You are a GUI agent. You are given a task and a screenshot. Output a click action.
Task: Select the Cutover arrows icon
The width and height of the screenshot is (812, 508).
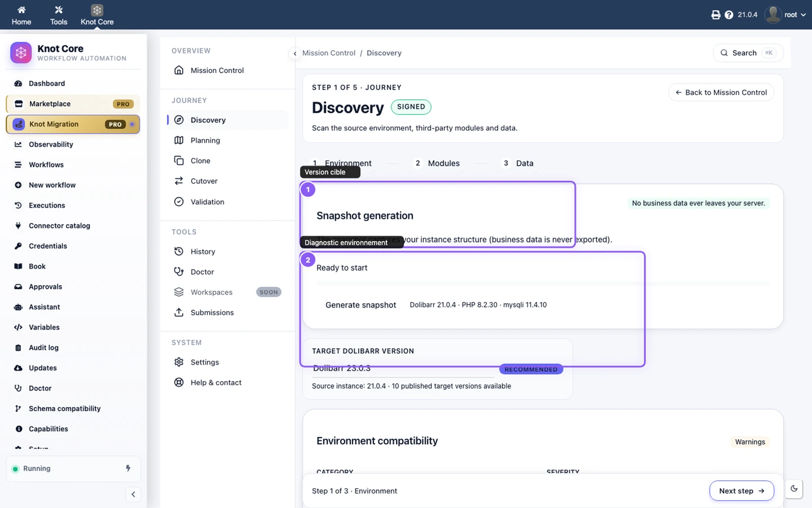point(179,181)
